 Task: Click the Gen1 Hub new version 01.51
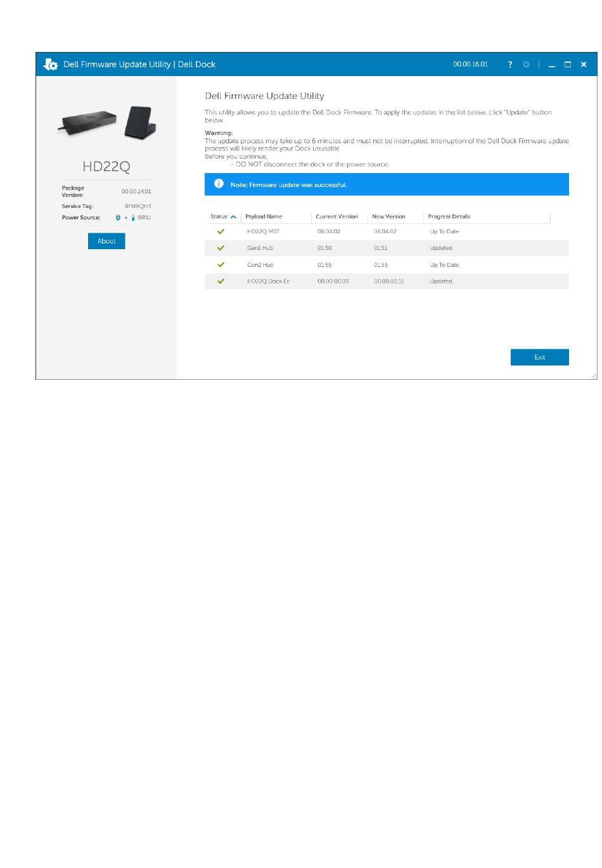pos(380,248)
